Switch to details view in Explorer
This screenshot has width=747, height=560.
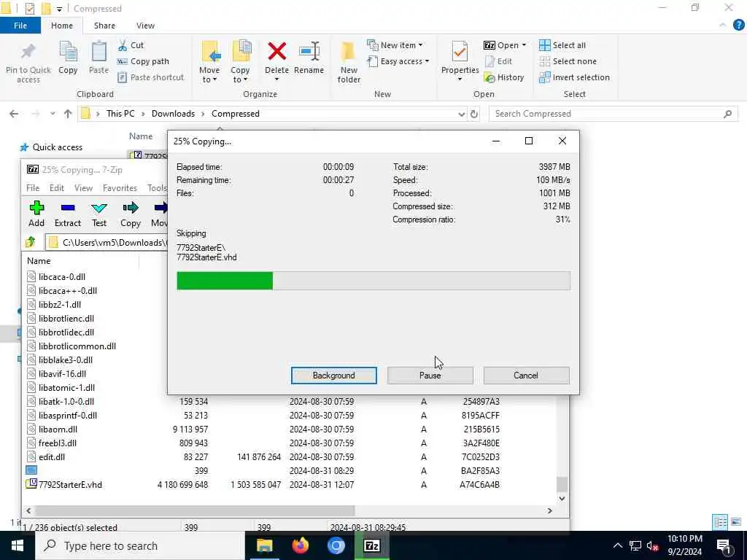coord(720,522)
